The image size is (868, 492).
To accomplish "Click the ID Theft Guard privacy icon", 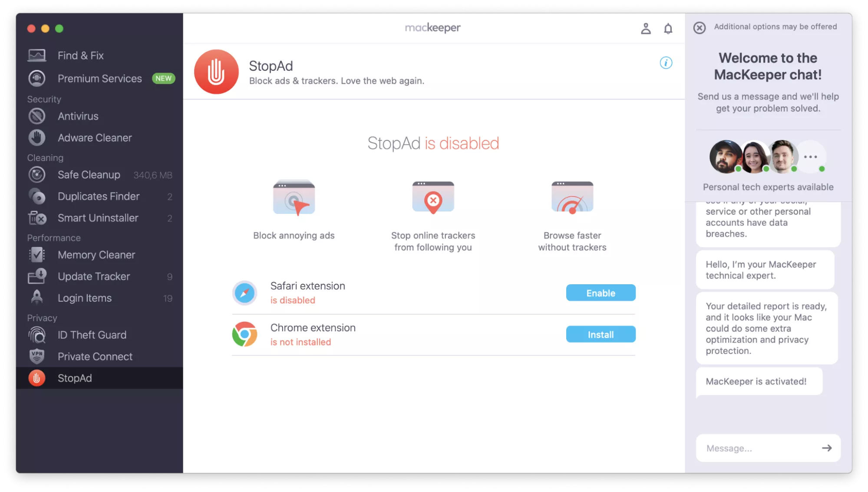I will coord(37,335).
